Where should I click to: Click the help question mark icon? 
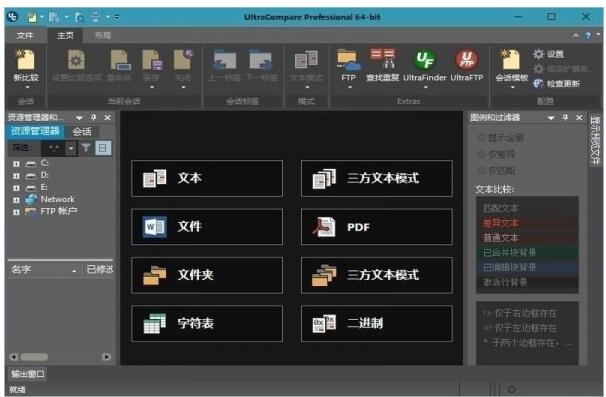tap(588, 35)
